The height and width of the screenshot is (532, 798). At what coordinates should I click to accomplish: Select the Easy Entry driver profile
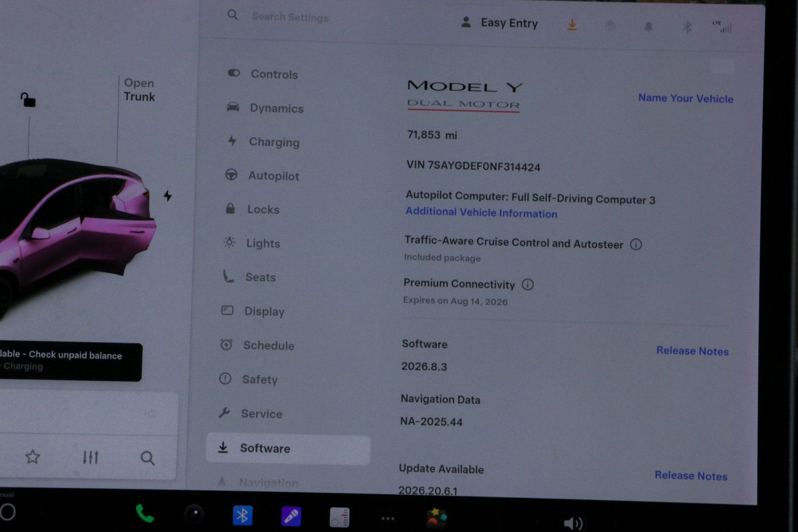click(x=500, y=23)
